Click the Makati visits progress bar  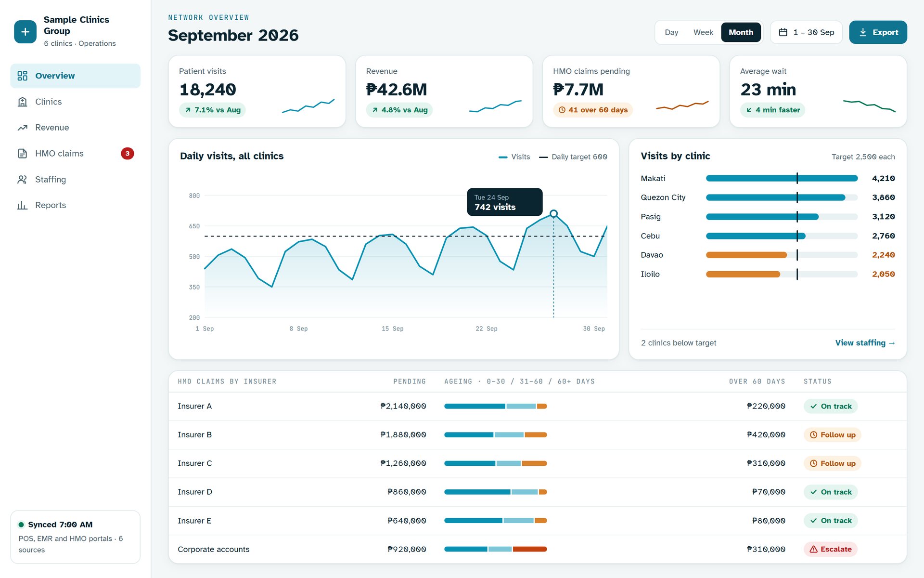[x=782, y=178]
